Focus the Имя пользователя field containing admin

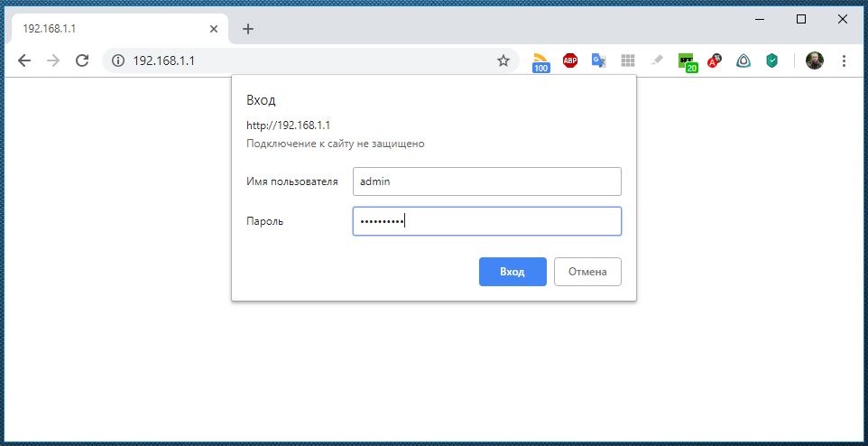[486, 181]
